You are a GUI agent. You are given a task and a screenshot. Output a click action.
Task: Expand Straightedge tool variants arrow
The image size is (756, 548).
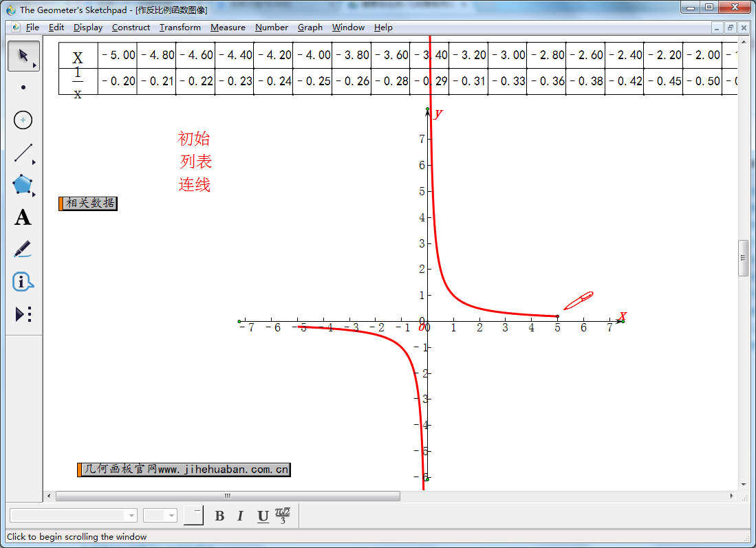(34, 162)
